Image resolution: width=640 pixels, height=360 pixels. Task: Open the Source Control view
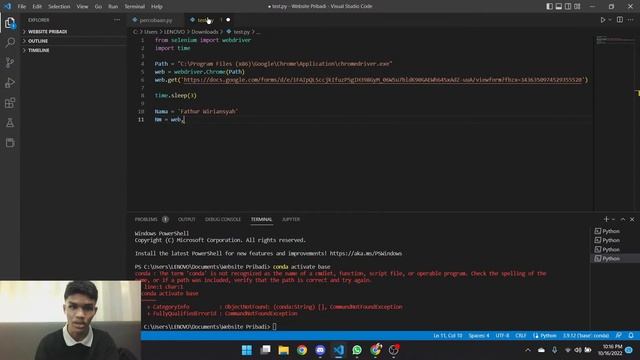coord(10,62)
